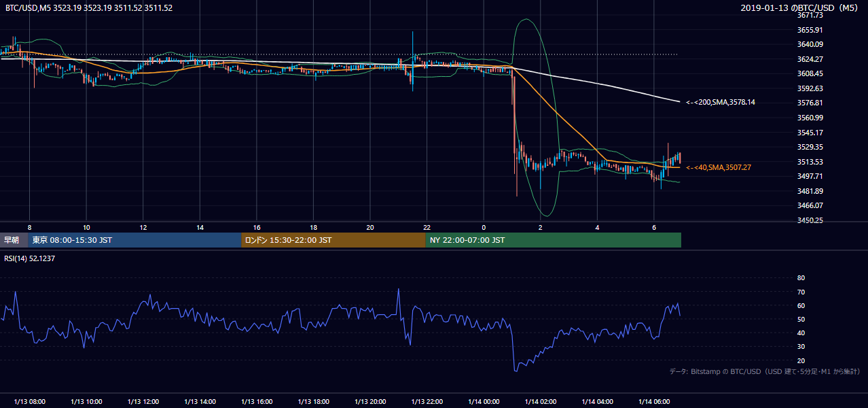Click price axis value 3481.89
The image size is (868, 408).
[x=810, y=191]
